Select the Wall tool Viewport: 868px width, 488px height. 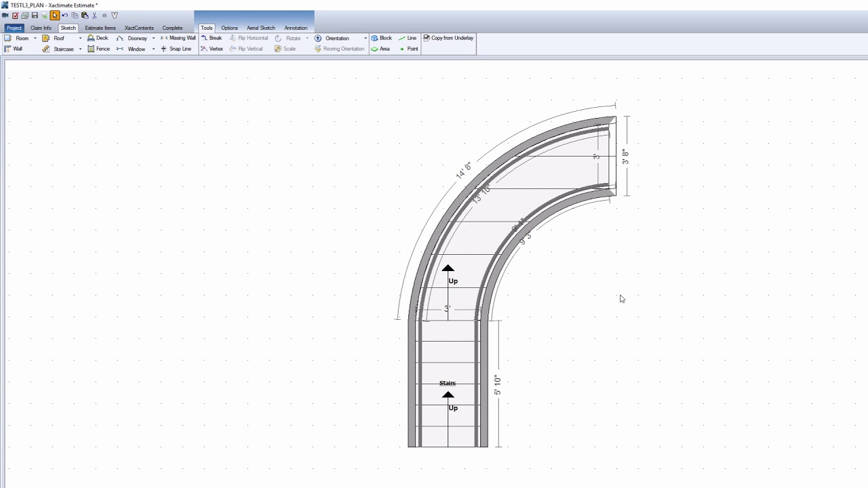tap(14, 49)
